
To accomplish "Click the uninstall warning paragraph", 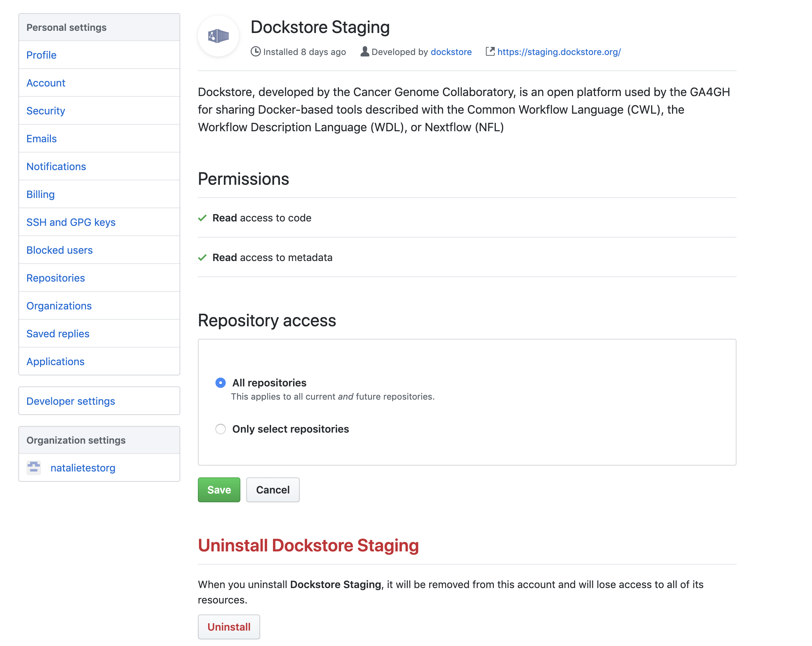I will pyautogui.click(x=450, y=592).
